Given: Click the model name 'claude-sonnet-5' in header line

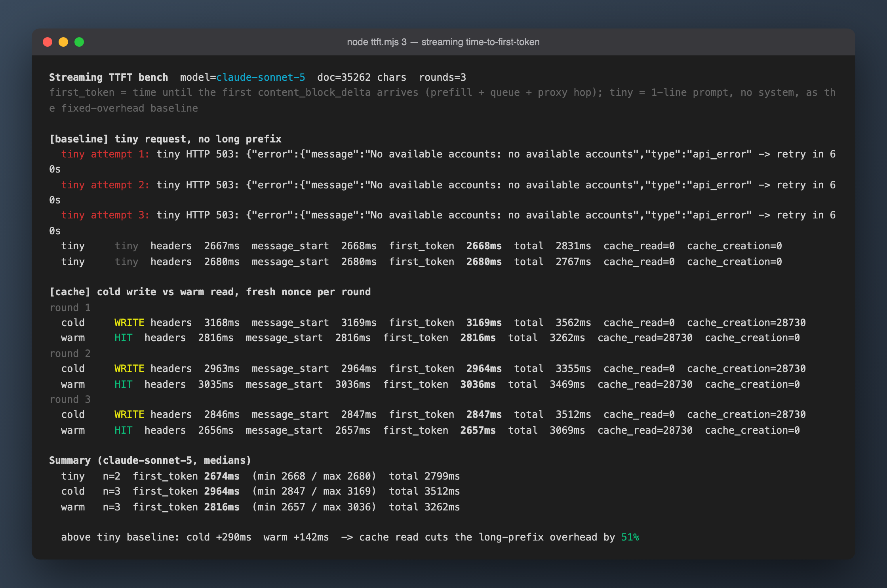Looking at the screenshot, I should click(261, 77).
